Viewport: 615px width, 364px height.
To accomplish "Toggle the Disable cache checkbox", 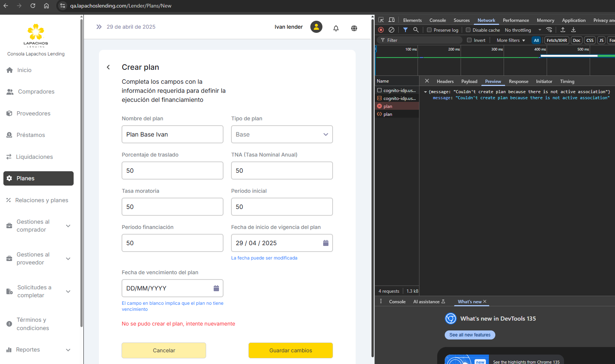I will (468, 30).
